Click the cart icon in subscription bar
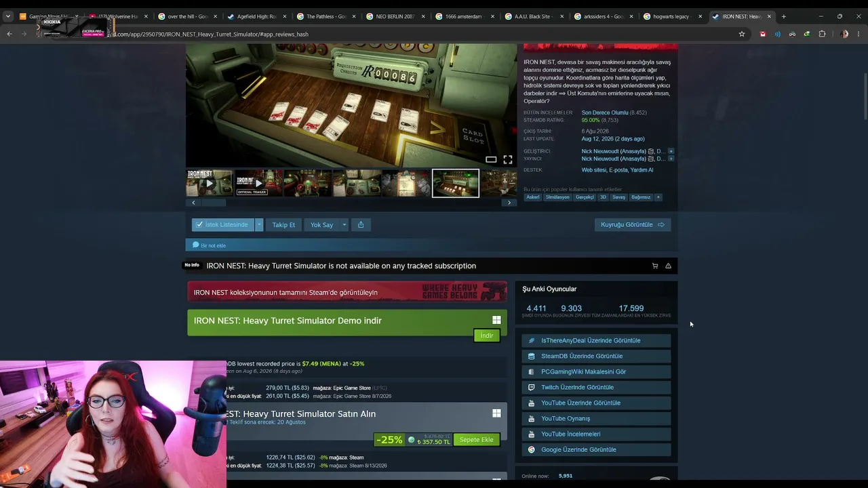Image resolution: width=868 pixels, height=488 pixels. point(654,266)
